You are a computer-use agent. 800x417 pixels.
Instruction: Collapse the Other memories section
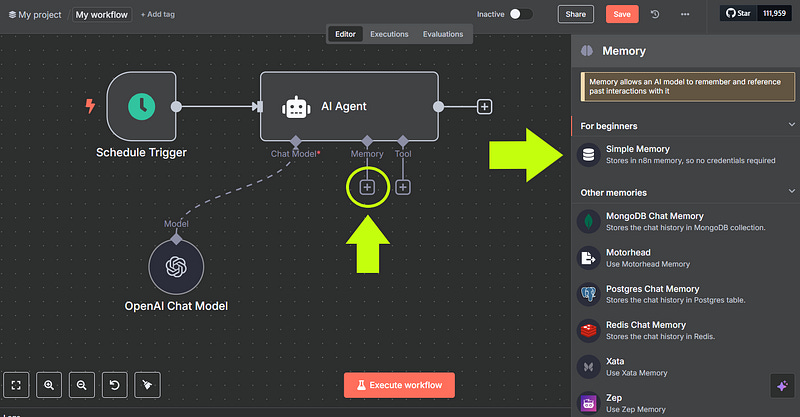[791, 191]
